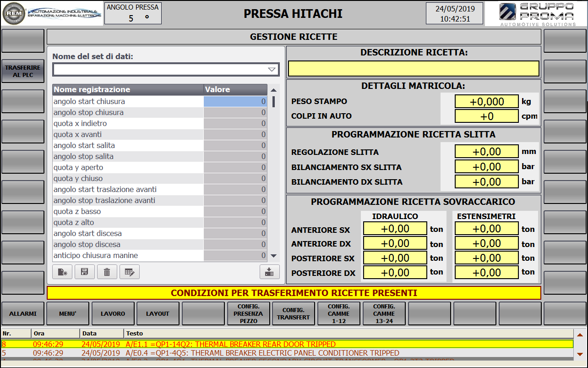Select row "angolo start discesa"
The image size is (588, 368).
click(x=160, y=233)
